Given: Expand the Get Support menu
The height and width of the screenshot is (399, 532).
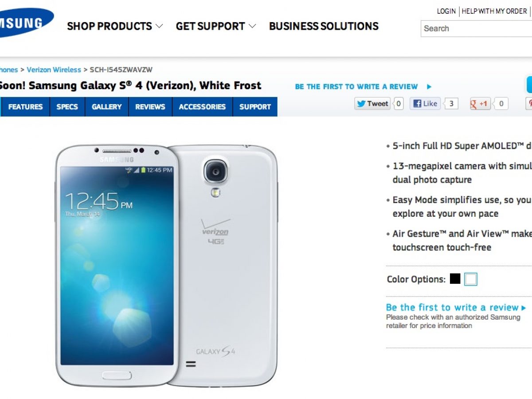Looking at the screenshot, I should tap(216, 26).
